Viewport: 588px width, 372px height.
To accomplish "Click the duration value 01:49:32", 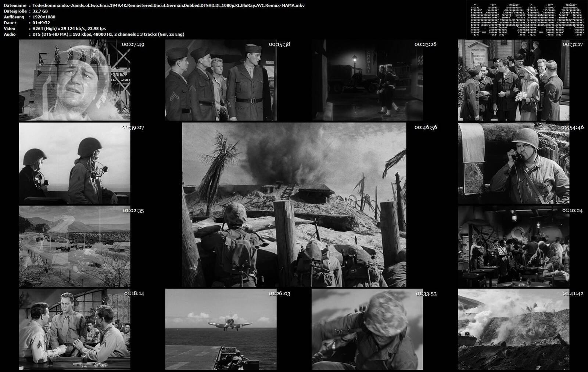I will pos(41,23).
